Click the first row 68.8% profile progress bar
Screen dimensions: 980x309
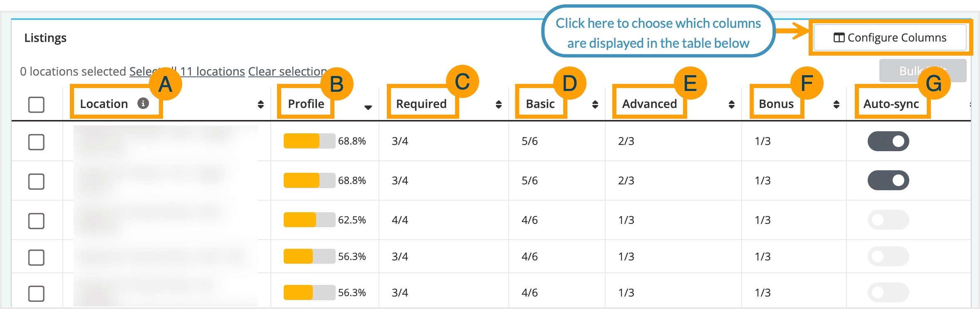(309, 141)
